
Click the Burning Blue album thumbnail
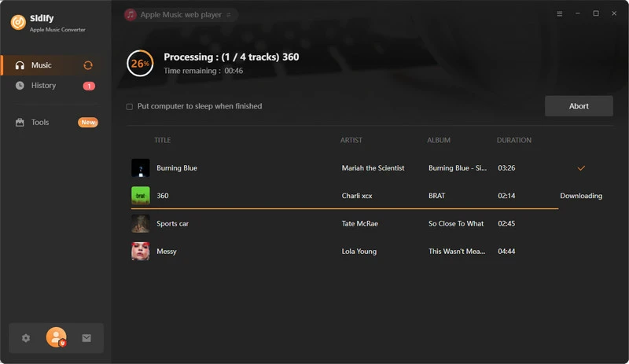(141, 167)
